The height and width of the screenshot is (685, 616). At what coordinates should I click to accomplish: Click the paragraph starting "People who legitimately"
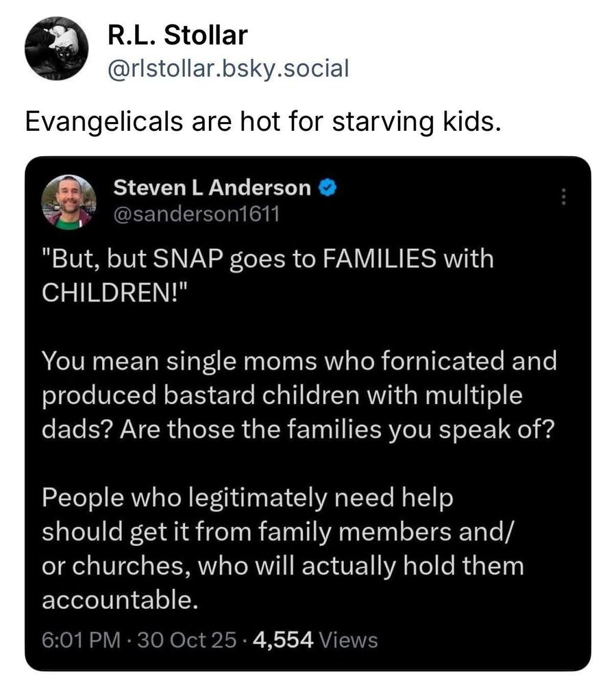(282, 549)
